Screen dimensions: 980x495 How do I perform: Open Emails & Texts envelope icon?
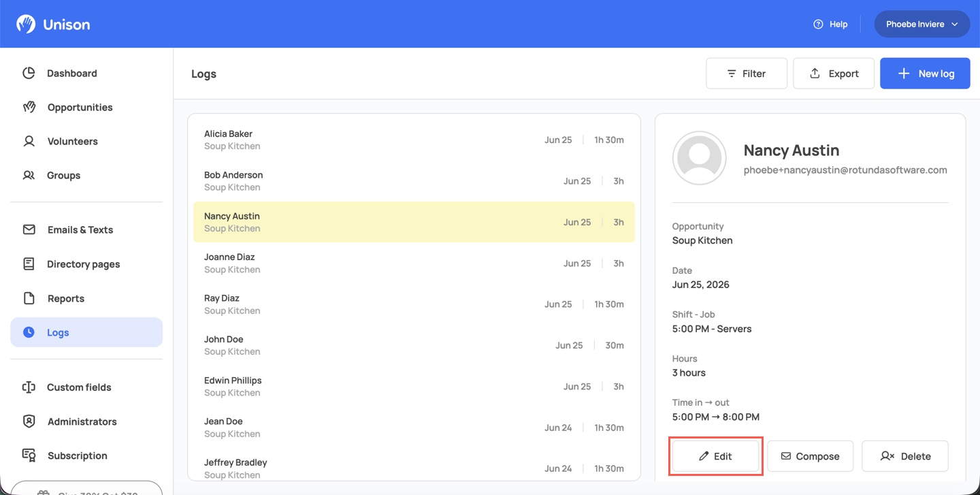[x=29, y=229]
